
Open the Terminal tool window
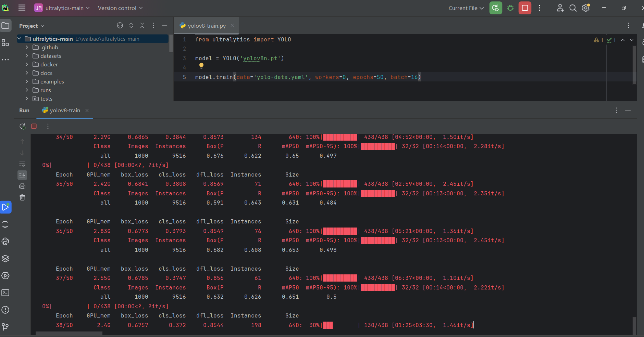pyautogui.click(x=5, y=293)
